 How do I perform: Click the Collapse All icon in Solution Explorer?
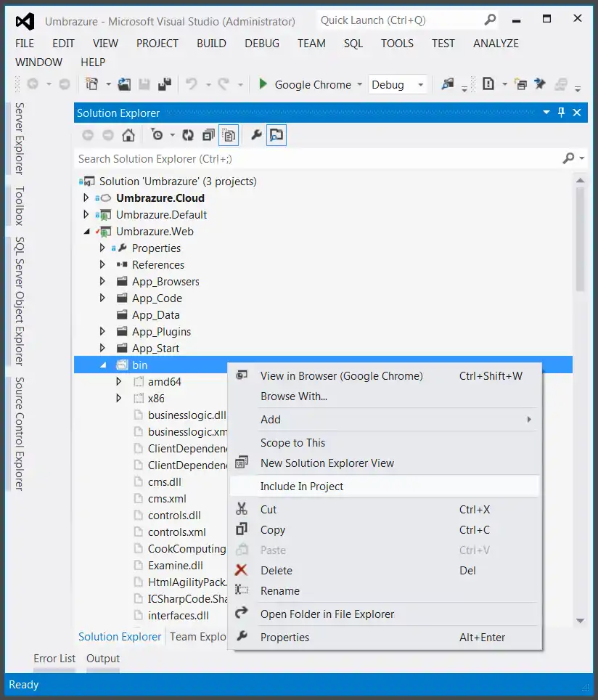click(208, 135)
